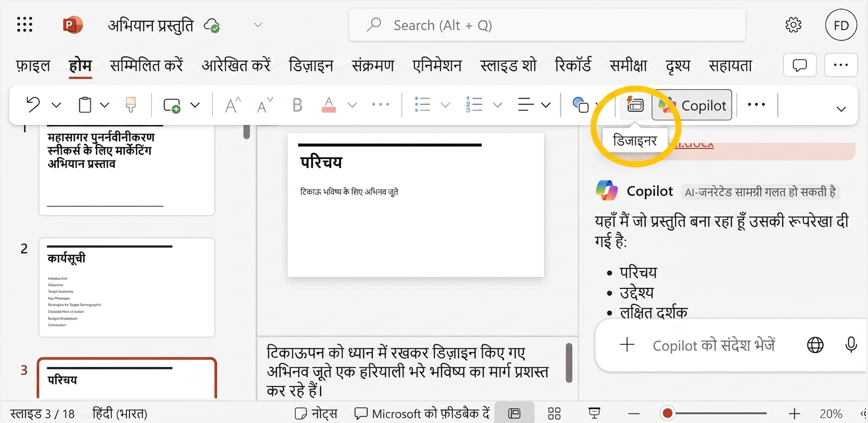868x423 pixels.
Task: Add an attachment with the plus icon
Action: tap(627, 344)
